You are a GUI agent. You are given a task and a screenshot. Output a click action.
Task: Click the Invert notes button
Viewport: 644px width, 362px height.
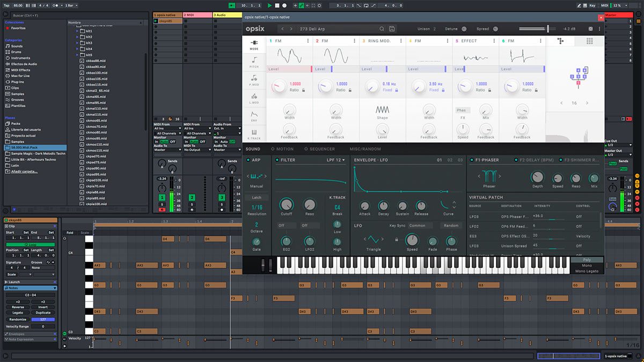pyautogui.click(x=43, y=307)
